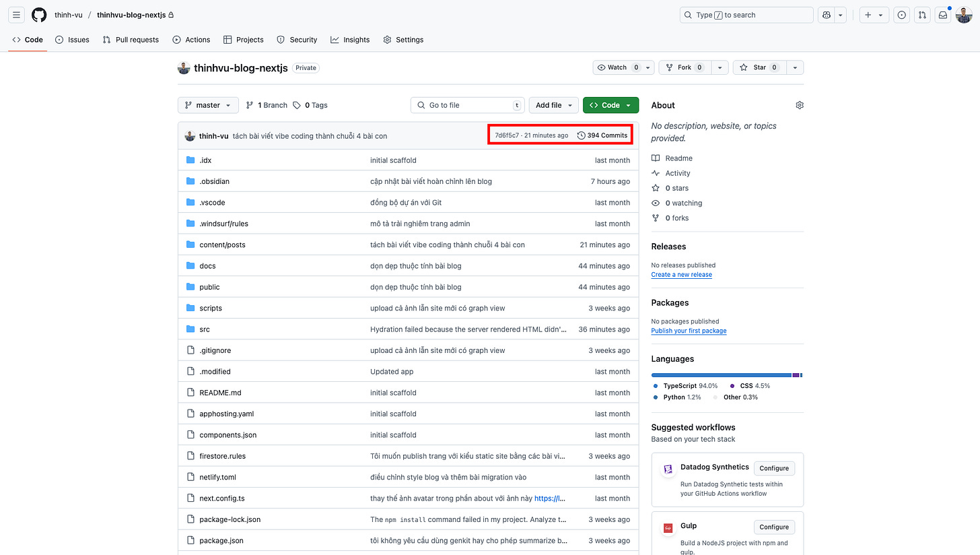Click the Fork button
The width and height of the screenshot is (980, 555).
[686, 67]
